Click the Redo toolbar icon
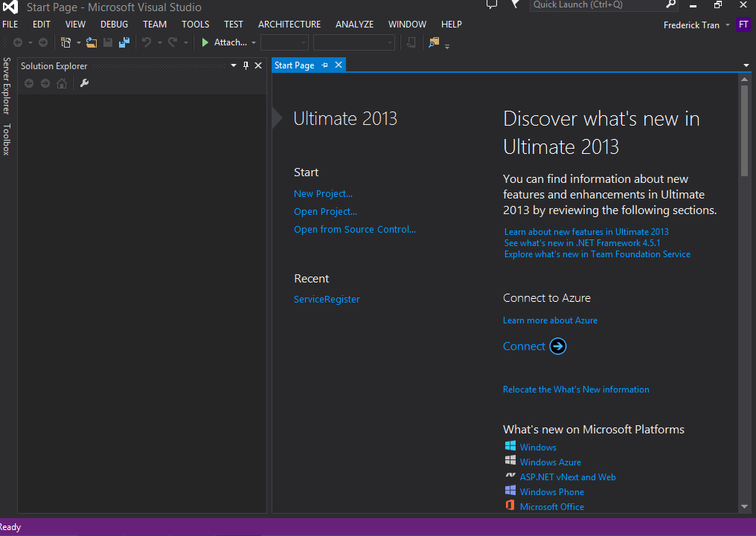Screen dimensions: 756x536 point(173,43)
